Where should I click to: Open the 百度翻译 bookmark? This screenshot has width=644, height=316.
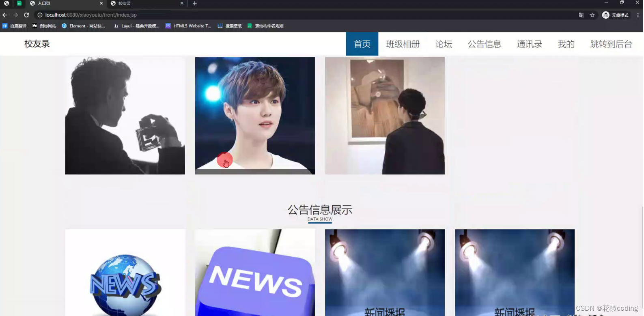click(14, 26)
